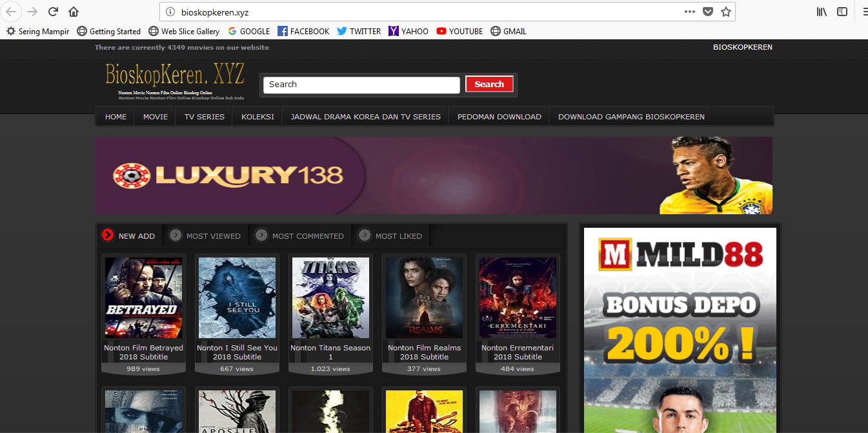The width and height of the screenshot is (868, 433).
Task: Switch to the MOST VIEWED tab
Action: coord(213,236)
